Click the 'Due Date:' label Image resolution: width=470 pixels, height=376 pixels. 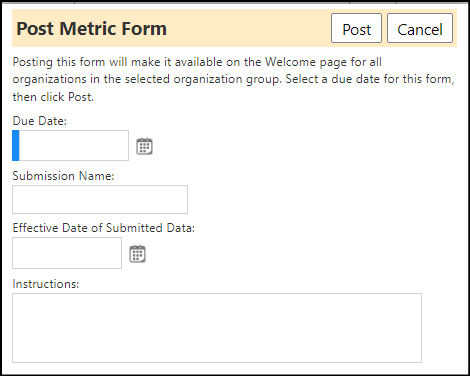click(40, 121)
